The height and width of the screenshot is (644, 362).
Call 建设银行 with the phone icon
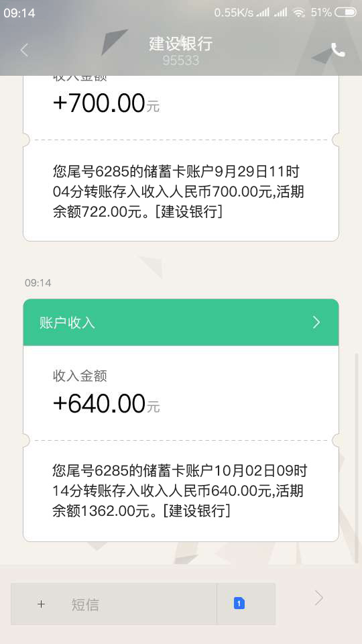[x=338, y=50]
